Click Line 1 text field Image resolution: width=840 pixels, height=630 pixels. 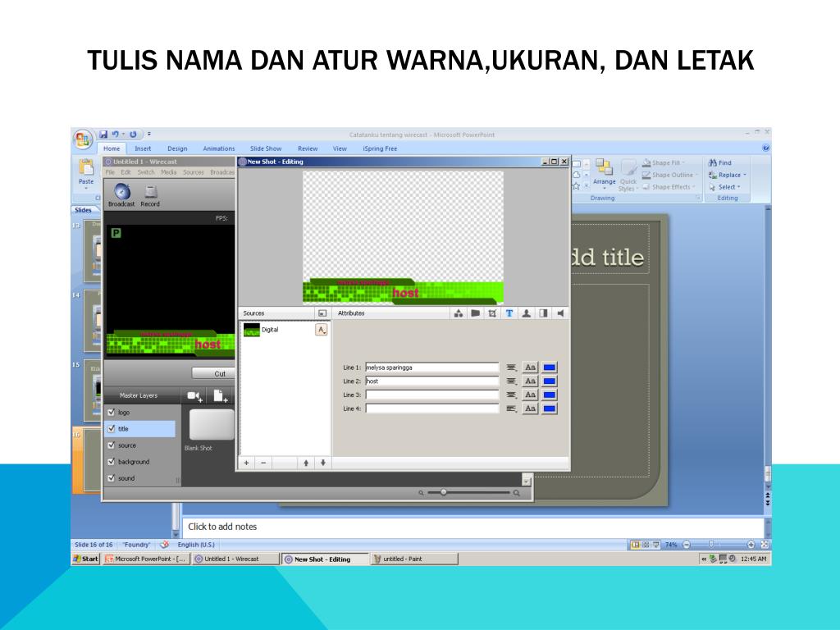click(x=431, y=367)
